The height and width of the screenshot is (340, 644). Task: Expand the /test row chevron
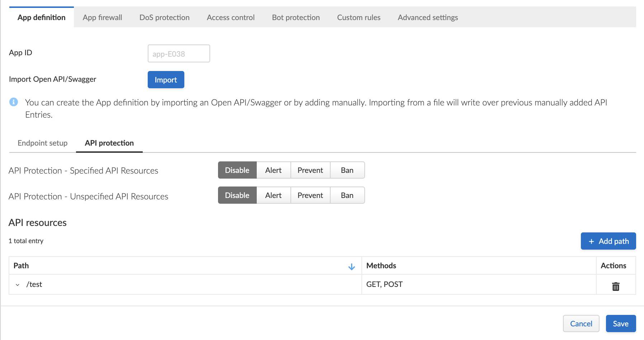coord(18,285)
